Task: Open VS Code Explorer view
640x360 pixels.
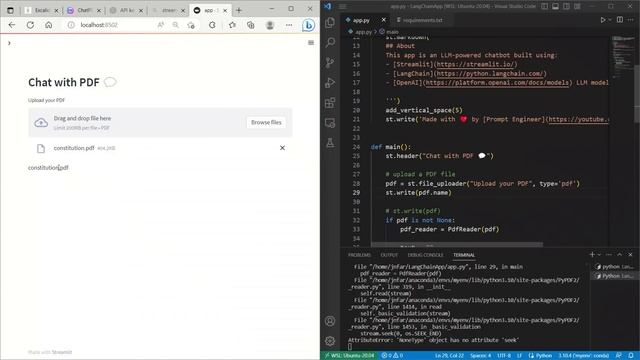Action: click(x=330, y=22)
